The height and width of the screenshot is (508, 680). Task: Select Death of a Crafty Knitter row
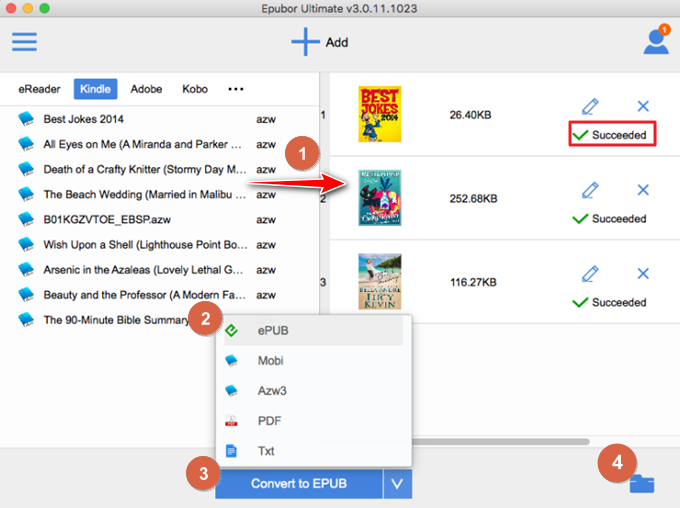tap(160, 169)
